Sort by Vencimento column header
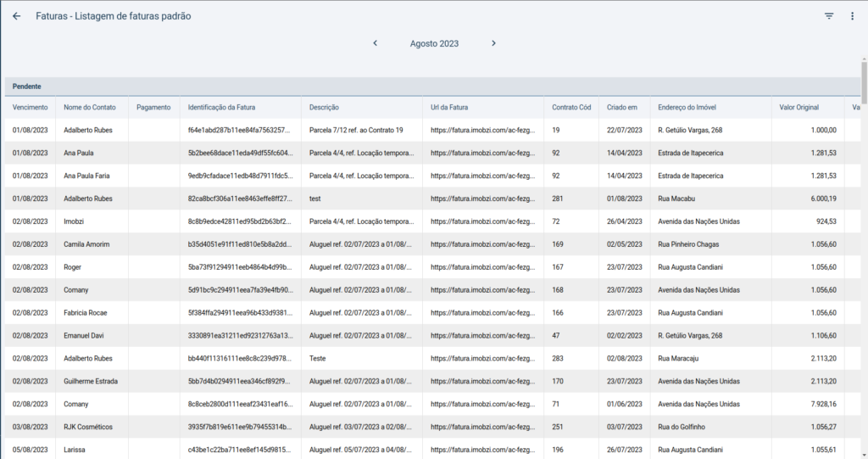The image size is (868, 459). (x=30, y=108)
